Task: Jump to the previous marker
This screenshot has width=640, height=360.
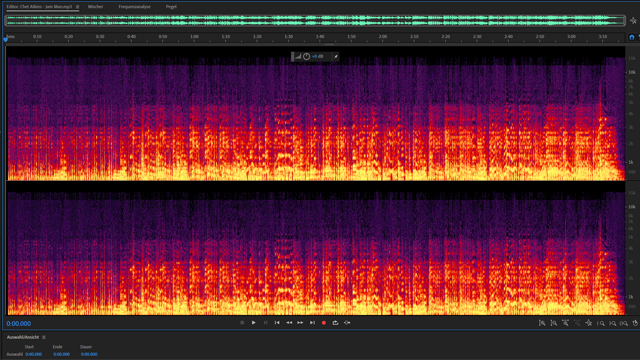Action: (277, 323)
